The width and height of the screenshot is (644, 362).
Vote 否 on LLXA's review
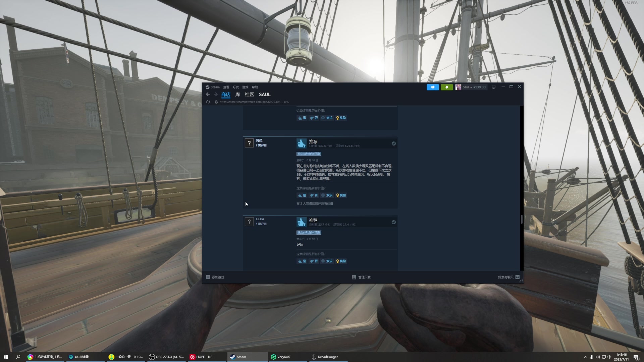pos(314,261)
